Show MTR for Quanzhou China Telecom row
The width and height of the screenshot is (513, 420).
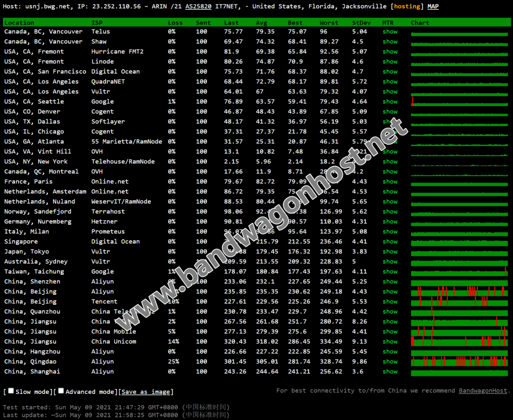[390, 312]
